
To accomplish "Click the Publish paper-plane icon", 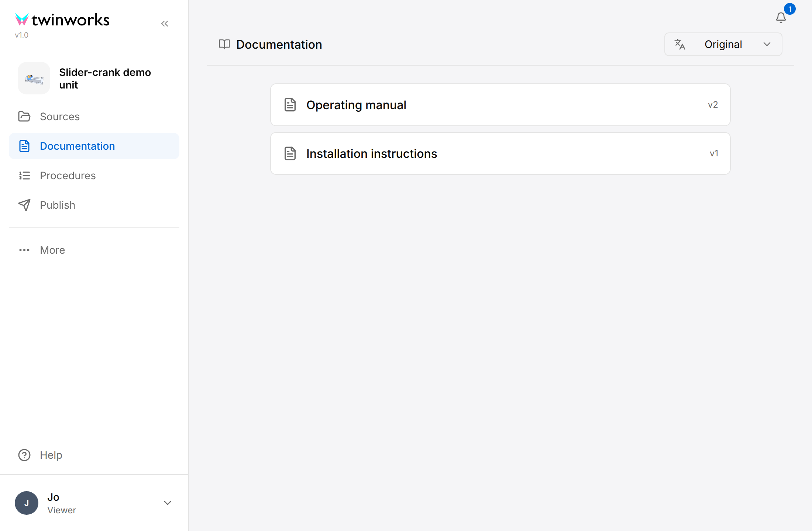I will 24,205.
